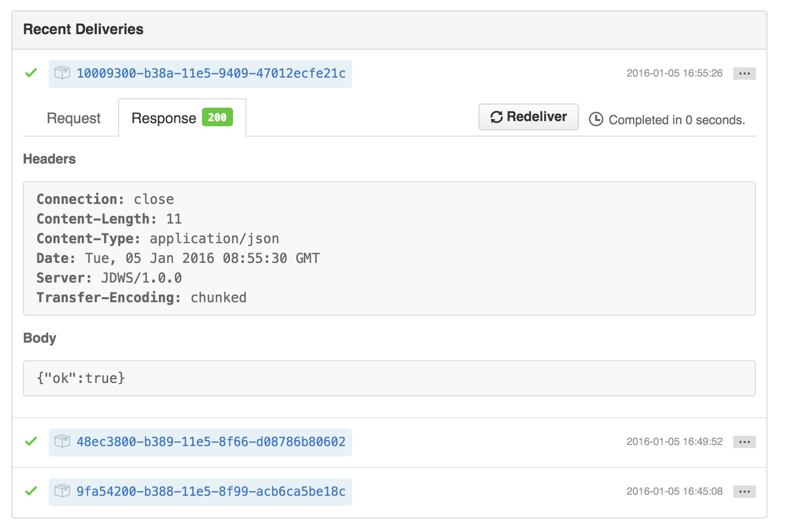Click green checkmark of delivery 9fa54200
Image resolution: width=785 pixels, height=532 pixels.
(x=31, y=491)
